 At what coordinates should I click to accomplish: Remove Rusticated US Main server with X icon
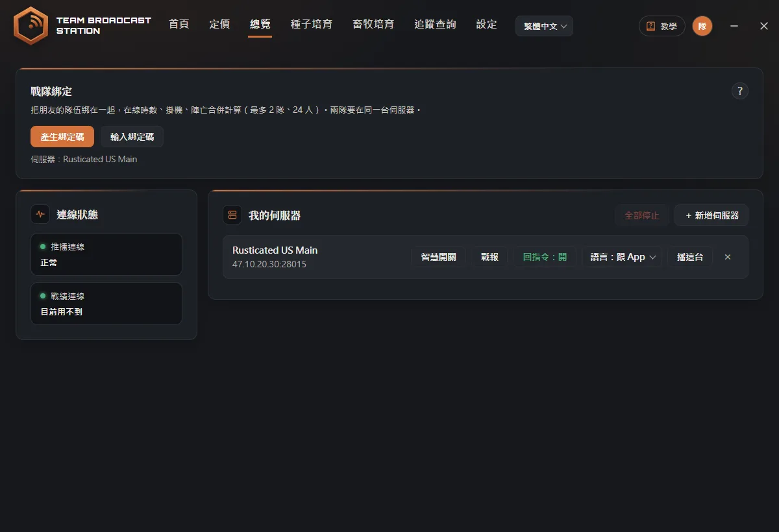(x=728, y=257)
